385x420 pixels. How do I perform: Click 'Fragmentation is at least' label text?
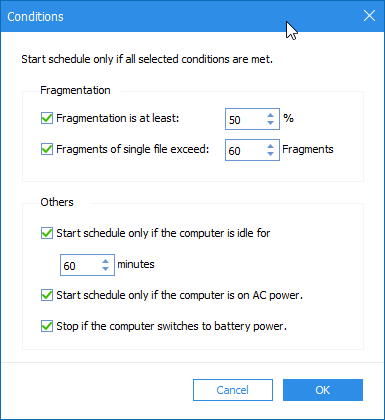(x=118, y=118)
